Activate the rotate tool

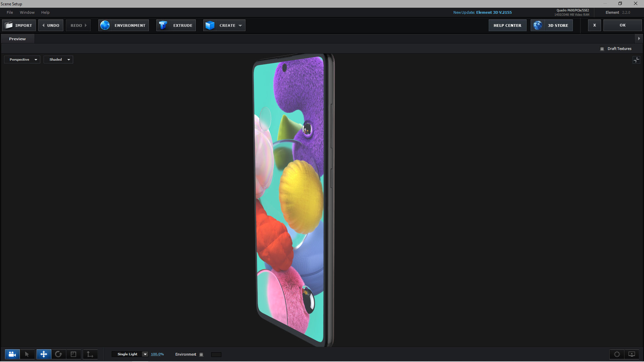(x=58, y=354)
